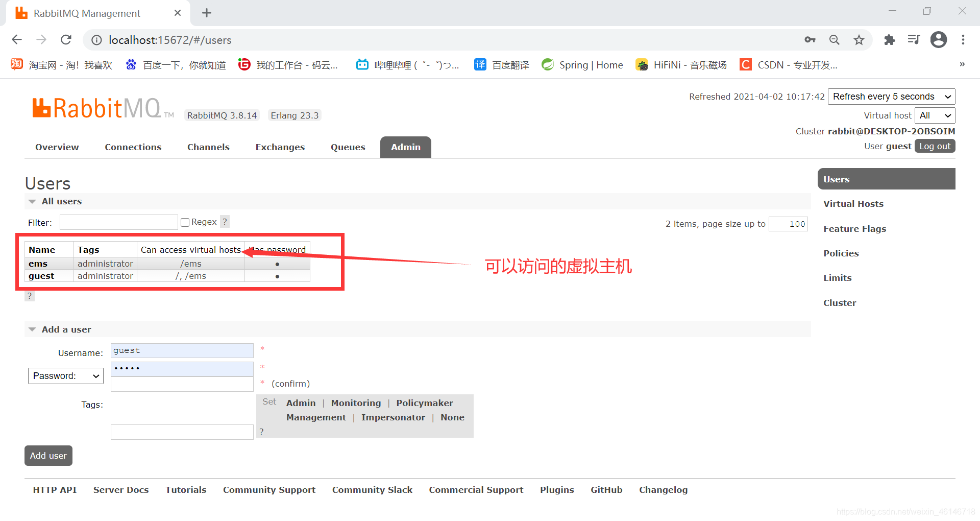Enable the Regex filter checkbox

pos(185,222)
